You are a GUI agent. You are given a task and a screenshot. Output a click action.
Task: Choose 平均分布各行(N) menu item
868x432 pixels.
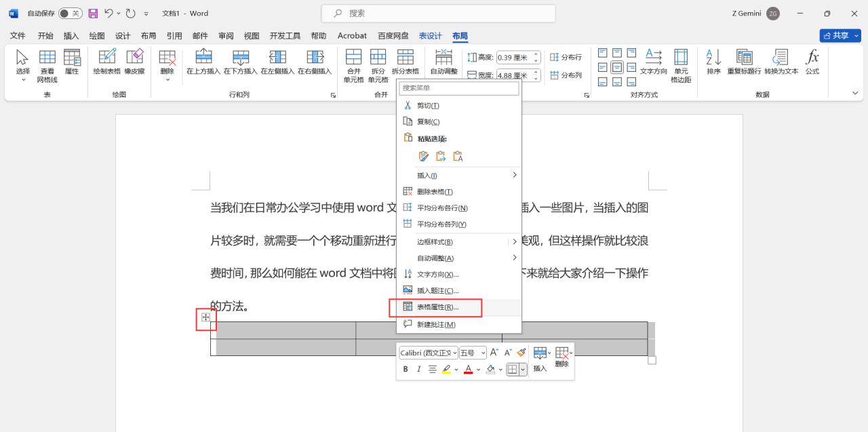pyautogui.click(x=459, y=208)
